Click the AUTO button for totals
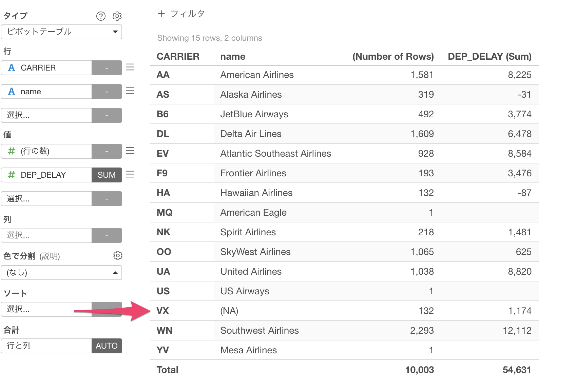576x392 pixels. pos(107,346)
